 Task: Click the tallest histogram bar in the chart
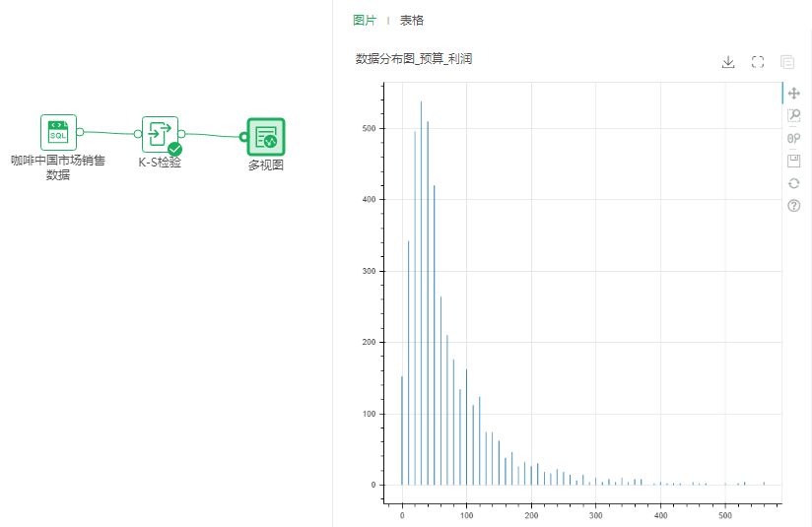(x=421, y=296)
